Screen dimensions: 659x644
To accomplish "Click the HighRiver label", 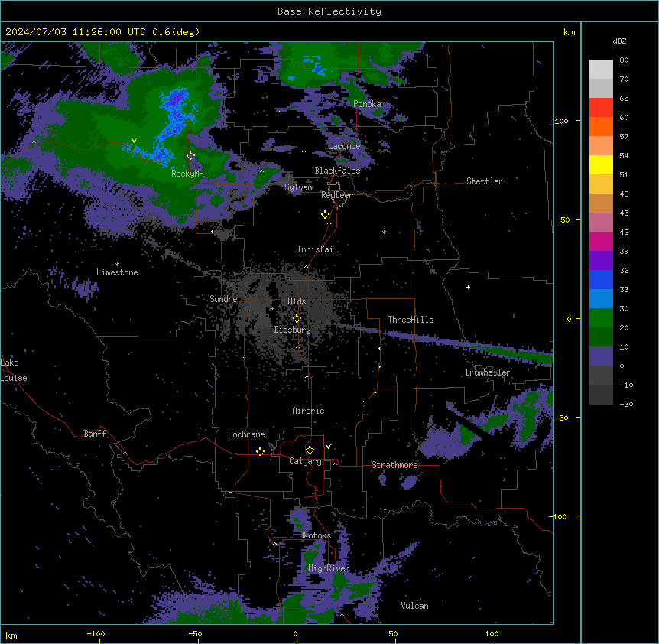I will pos(329,568).
